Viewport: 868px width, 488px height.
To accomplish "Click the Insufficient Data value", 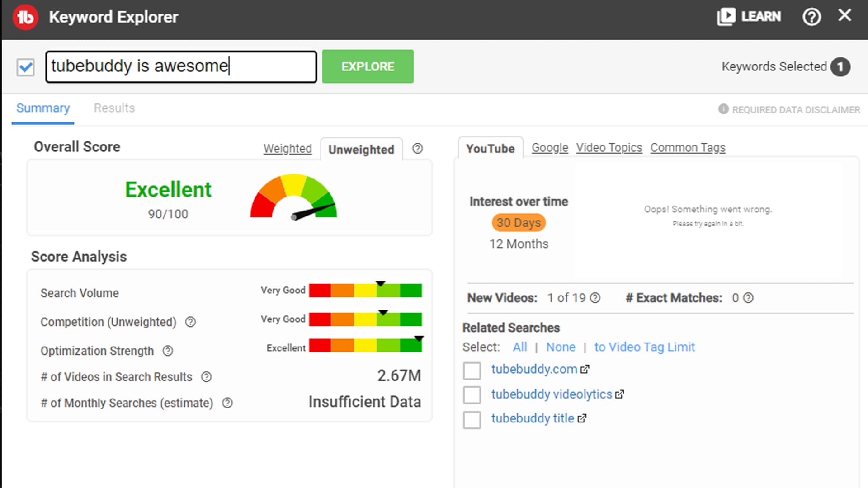I will click(x=364, y=402).
